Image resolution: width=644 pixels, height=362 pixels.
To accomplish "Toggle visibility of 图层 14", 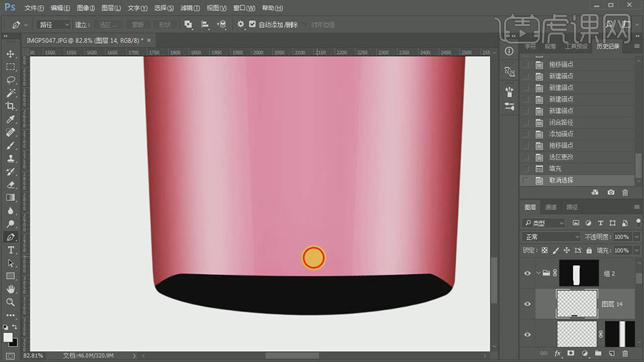I will coord(528,304).
